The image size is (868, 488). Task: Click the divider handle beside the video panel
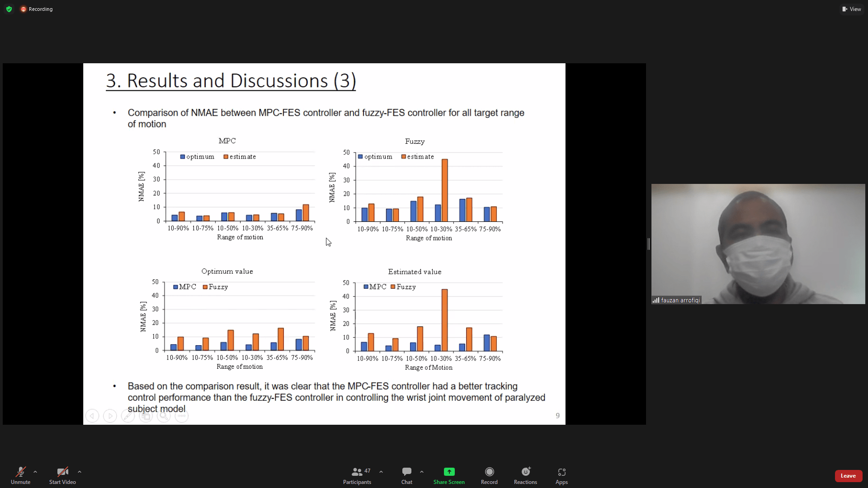pos(649,244)
